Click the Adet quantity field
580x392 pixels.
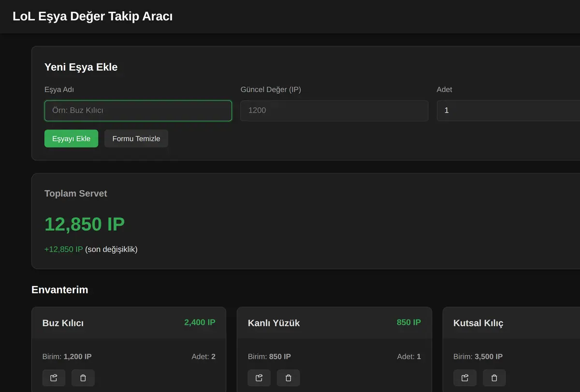point(508,111)
